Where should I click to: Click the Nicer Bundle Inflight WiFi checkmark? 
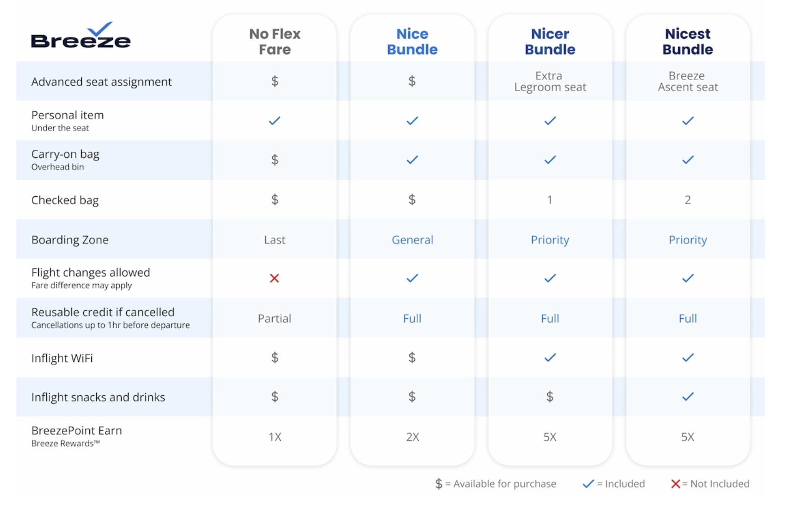pos(550,358)
